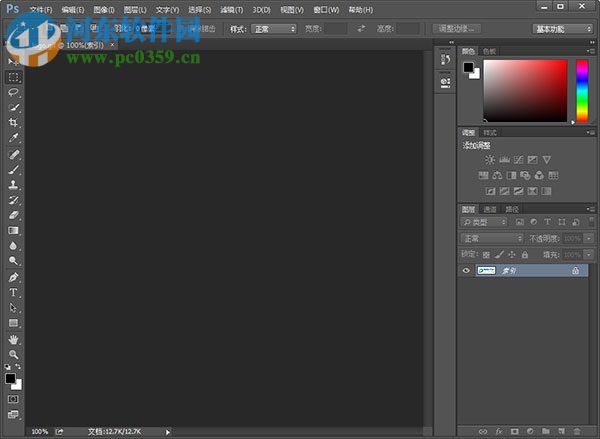Open the 基本功能 workspace dropdown
600x439 pixels.
[563, 29]
